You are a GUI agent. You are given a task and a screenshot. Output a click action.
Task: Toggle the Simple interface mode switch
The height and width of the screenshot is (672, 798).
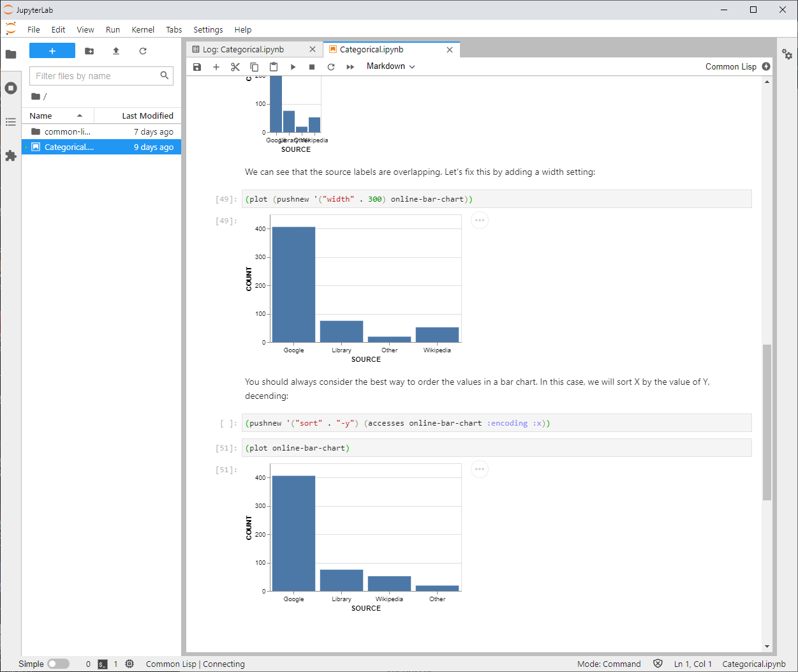[58, 664]
